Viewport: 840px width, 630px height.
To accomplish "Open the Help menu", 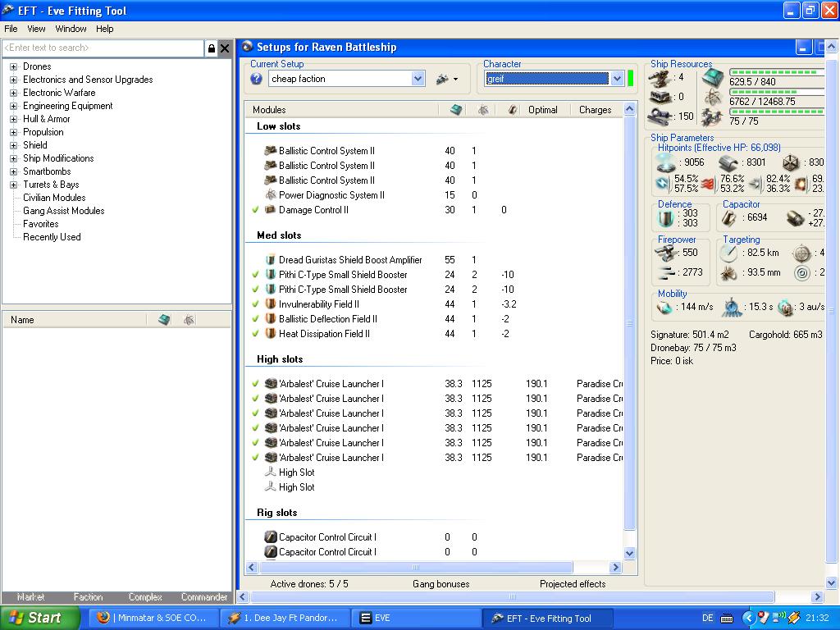I will [x=105, y=29].
